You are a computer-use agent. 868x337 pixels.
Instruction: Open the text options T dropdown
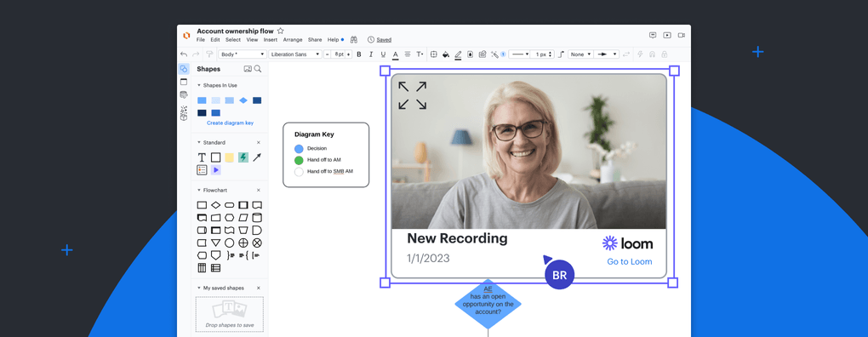(420, 54)
